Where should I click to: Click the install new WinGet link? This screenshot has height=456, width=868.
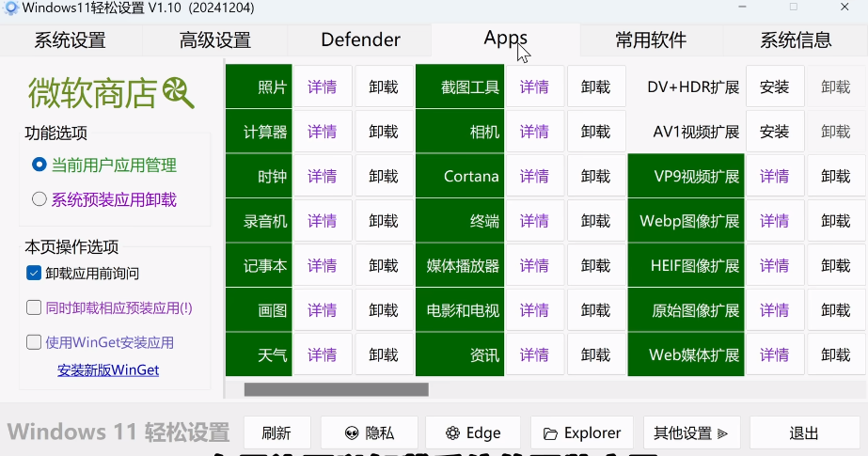(108, 370)
